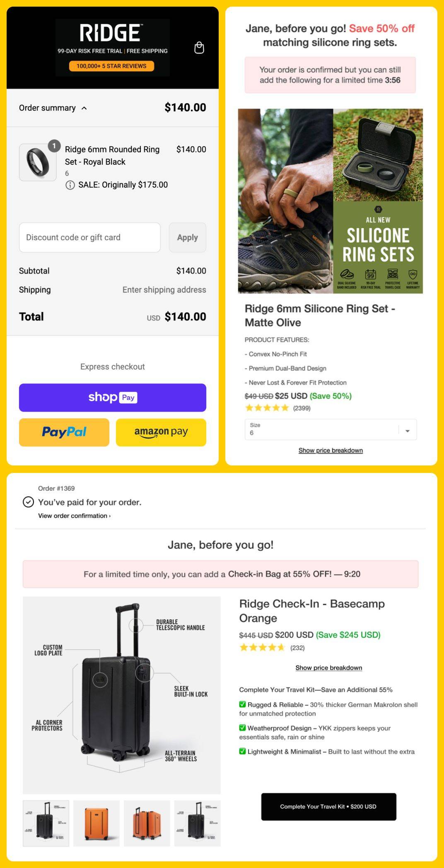This screenshot has width=444, height=868.
Task: Click the green checkmark beside Rugged & Reliable
Action: pyautogui.click(x=242, y=704)
